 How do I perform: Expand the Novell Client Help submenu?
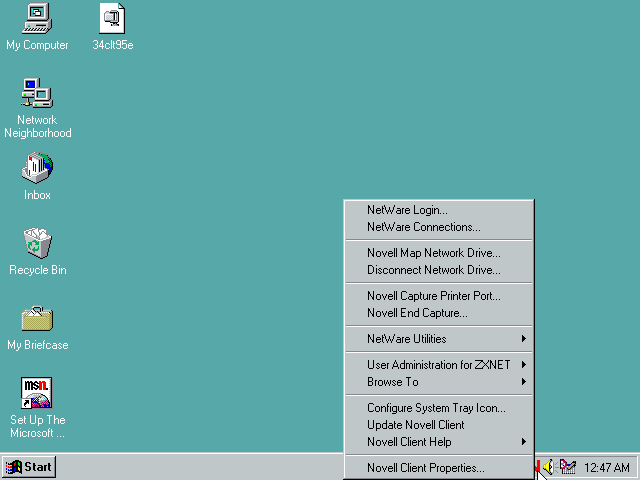point(439,442)
